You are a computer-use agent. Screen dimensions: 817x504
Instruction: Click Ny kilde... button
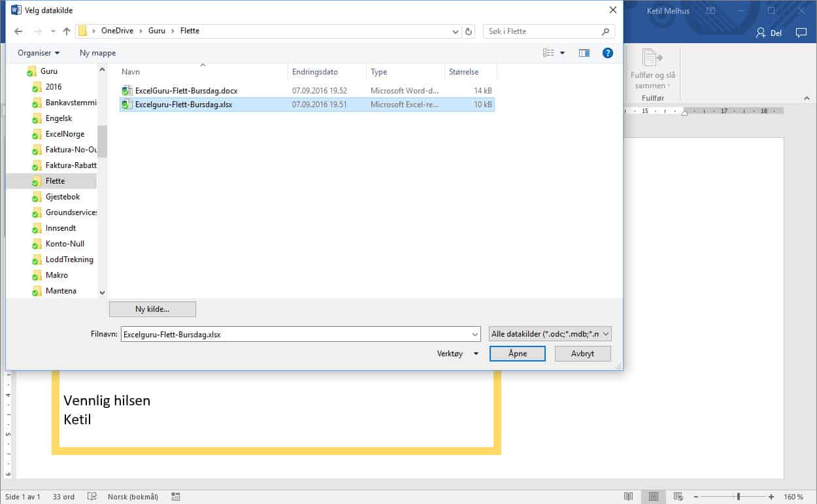tap(152, 309)
